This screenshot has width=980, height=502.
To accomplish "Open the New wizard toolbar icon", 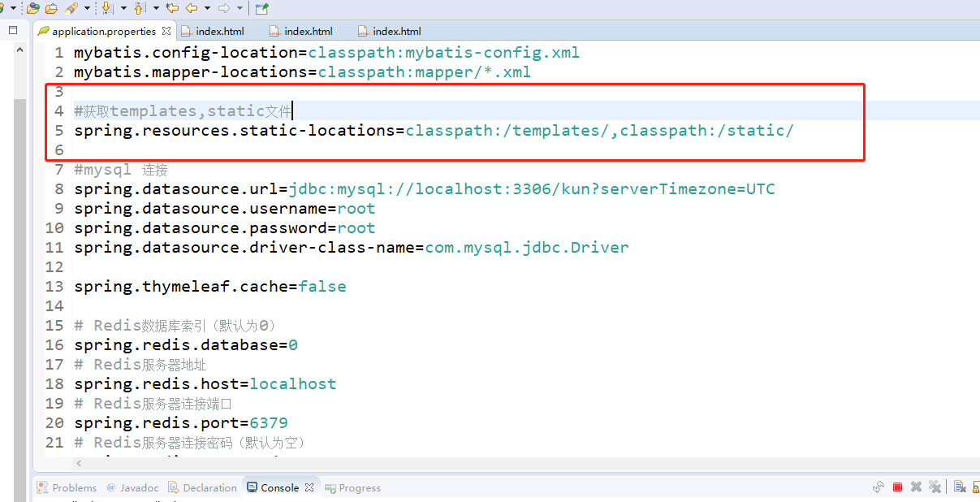I will click(x=4, y=9).
